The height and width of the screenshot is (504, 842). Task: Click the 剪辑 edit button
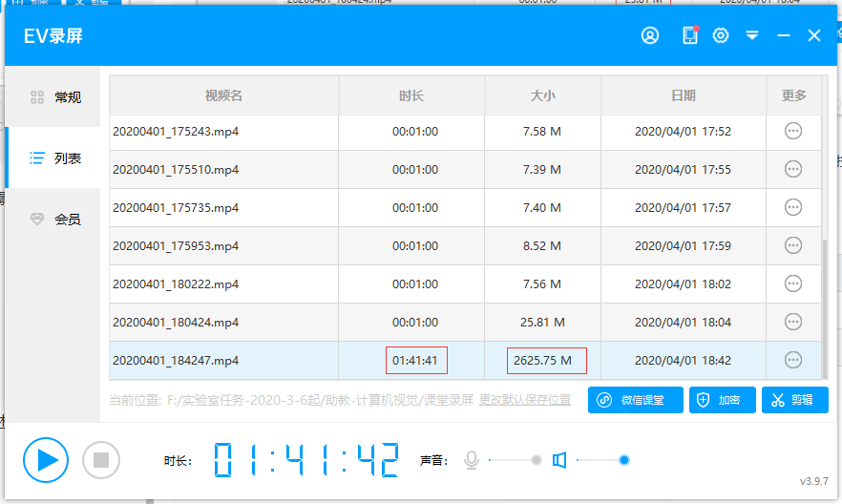tap(794, 400)
